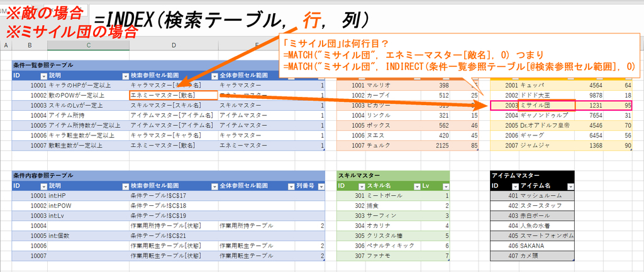Open アイテム名 column filter dropdown
Image resolution: width=644 pixels, height=272 pixels.
coord(570,186)
